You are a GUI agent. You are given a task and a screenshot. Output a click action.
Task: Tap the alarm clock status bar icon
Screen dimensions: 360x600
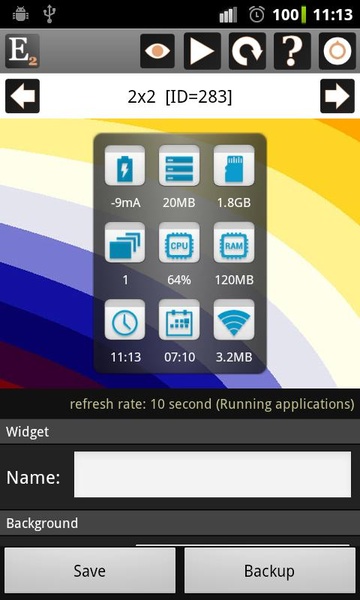[x=256, y=15]
